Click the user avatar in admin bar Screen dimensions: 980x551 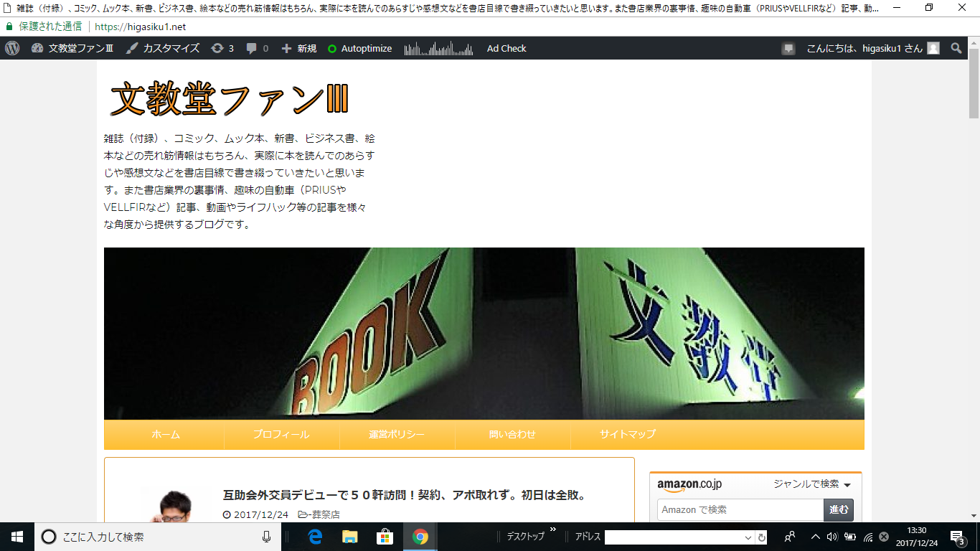(x=933, y=48)
